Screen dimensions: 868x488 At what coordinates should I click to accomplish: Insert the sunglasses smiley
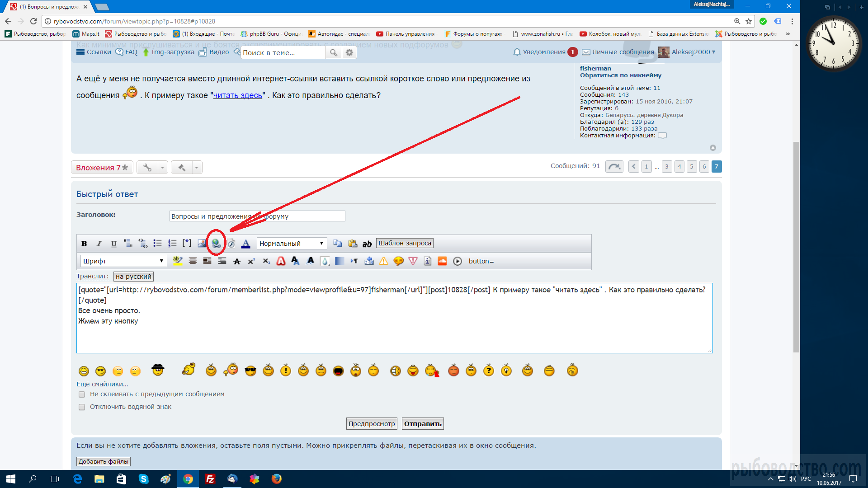(250, 371)
